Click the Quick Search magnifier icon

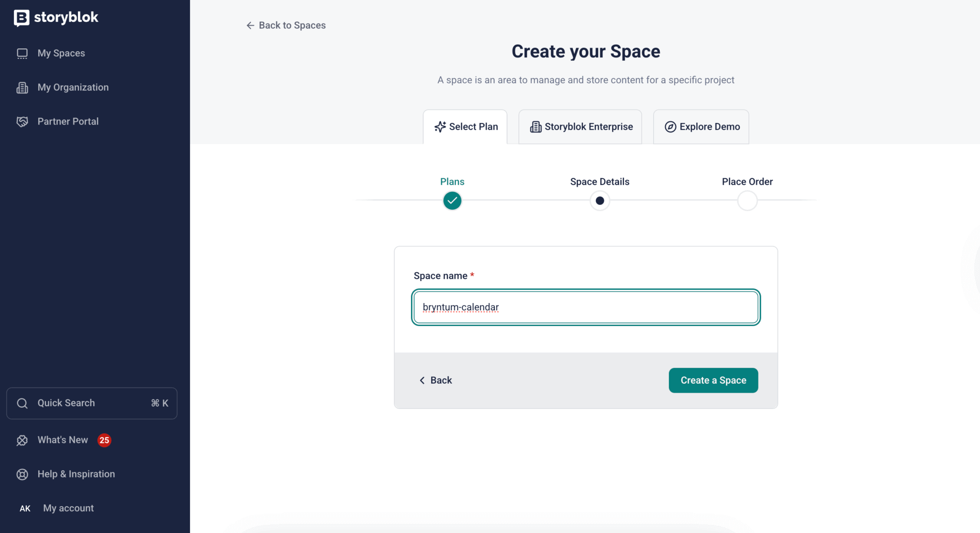tap(22, 403)
